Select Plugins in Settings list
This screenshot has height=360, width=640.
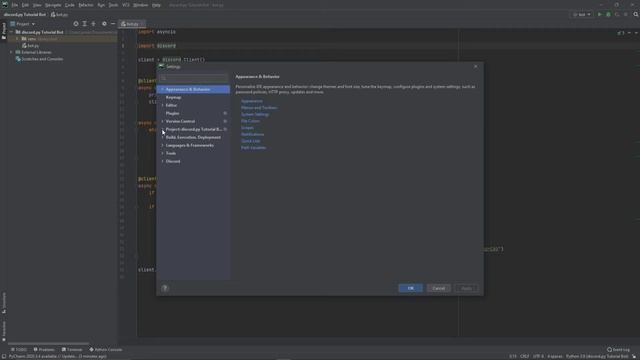[x=172, y=113]
